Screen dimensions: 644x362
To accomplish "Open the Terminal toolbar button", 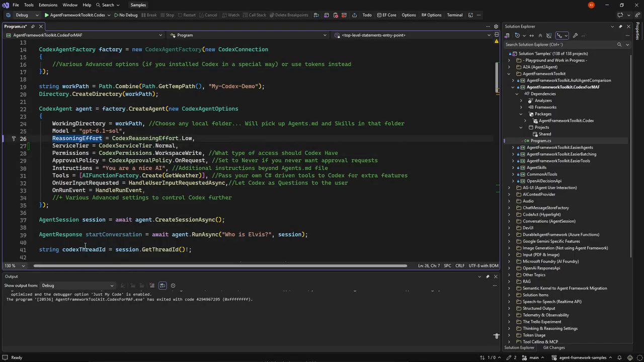I will tap(455, 15).
